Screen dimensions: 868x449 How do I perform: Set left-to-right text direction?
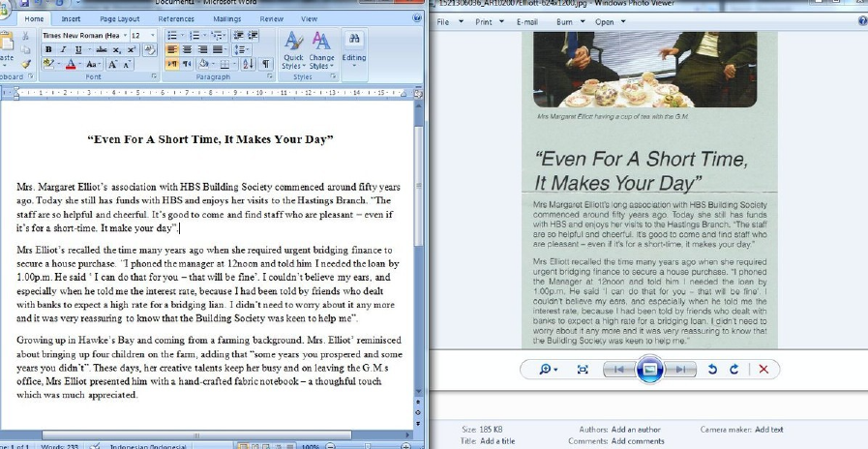tap(172, 64)
